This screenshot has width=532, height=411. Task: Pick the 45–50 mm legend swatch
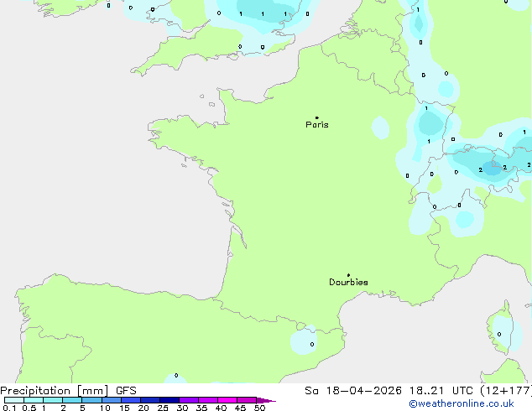coord(247,400)
